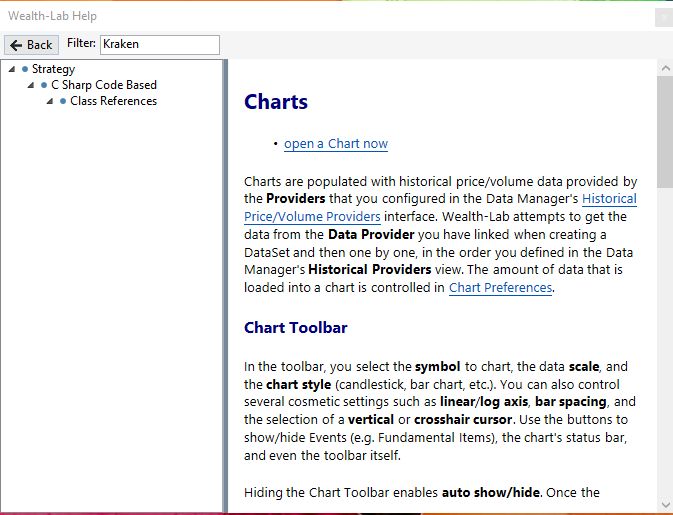
Task: Collapse the Class References node arrow
Action: click(x=50, y=102)
